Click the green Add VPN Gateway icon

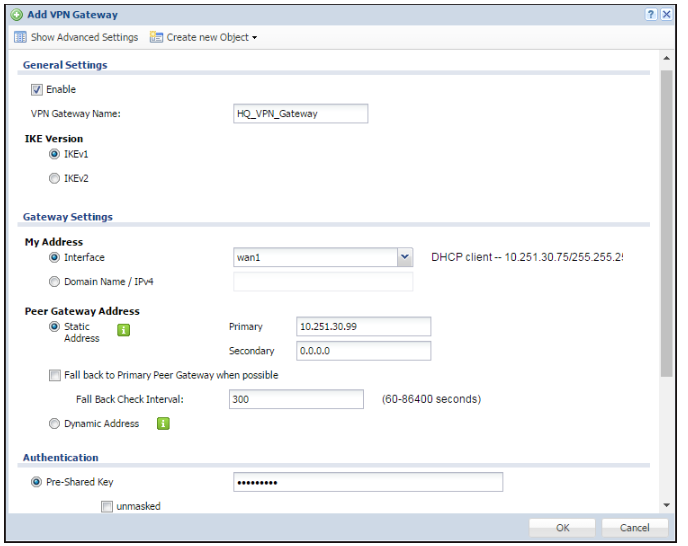[x=17, y=15]
